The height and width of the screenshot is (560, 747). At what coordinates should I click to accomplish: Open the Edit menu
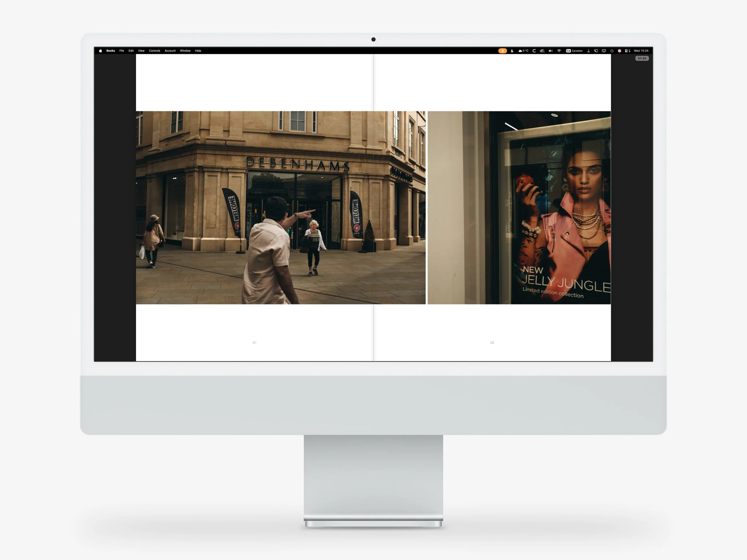[131, 51]
